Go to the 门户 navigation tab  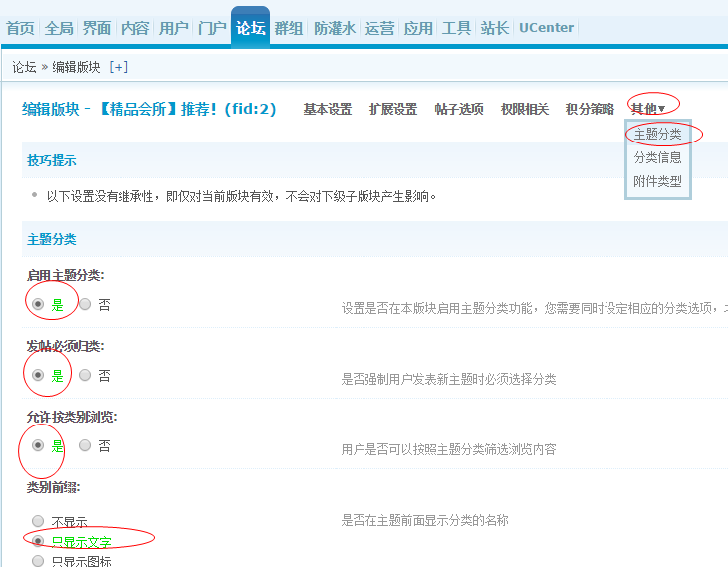(x=212, y=28)
